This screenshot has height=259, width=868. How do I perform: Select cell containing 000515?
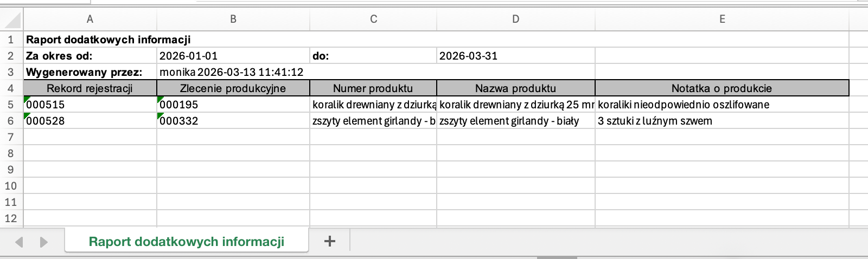click(90, 105)
